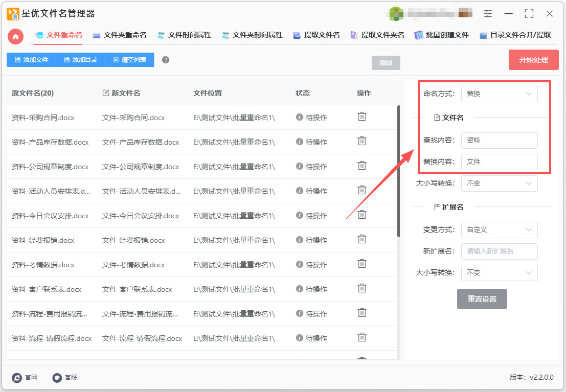Click the 开始处理 button
The width and height of the screenshot is (566, 392).
[x=533, y=60]
